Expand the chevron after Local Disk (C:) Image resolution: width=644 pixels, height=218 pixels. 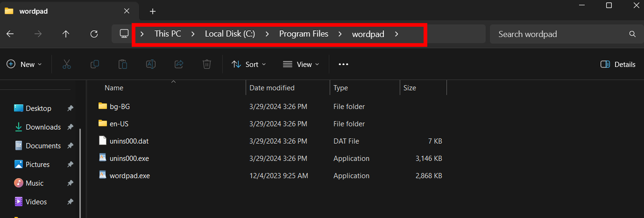[267, 34]
